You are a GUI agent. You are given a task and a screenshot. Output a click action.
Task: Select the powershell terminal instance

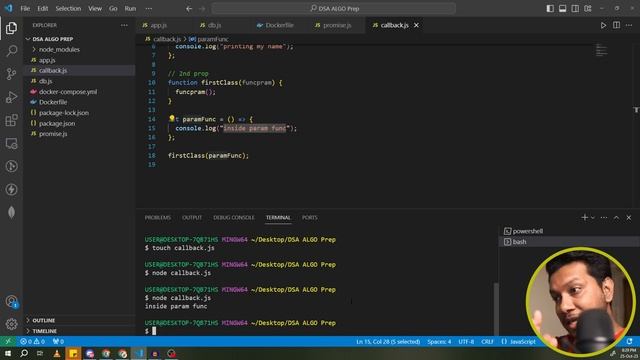pyautogui.click(x=569, y=231)
